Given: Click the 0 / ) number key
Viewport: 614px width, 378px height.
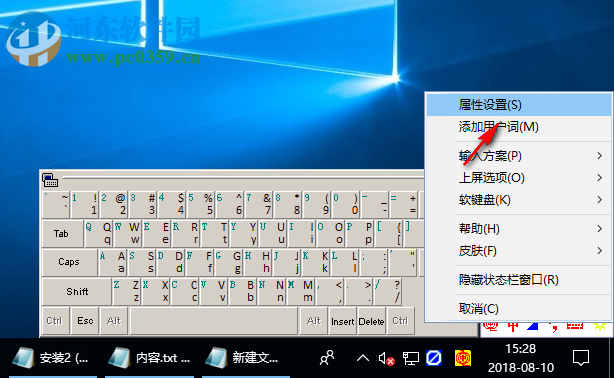Looking at the screenshot, I should point(346,204).
